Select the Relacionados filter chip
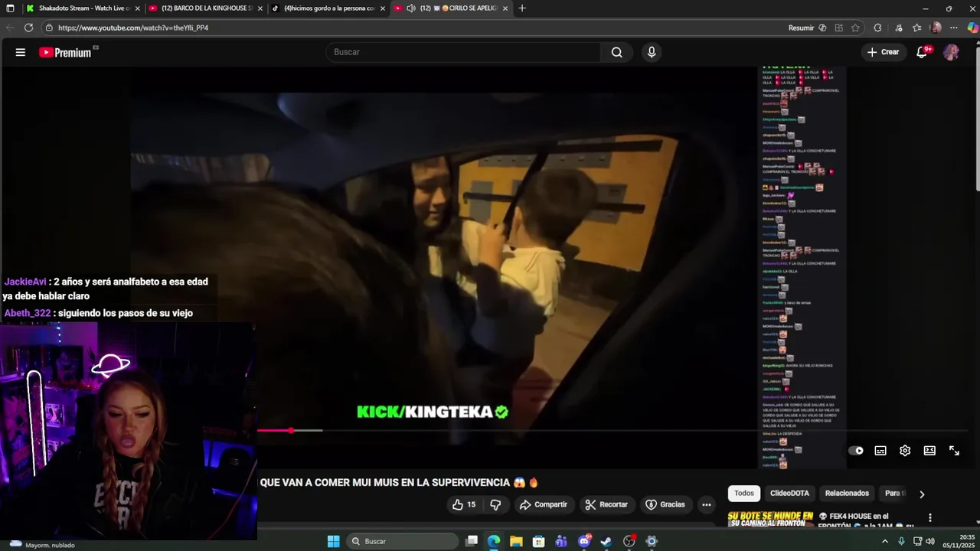 (847, 494)
